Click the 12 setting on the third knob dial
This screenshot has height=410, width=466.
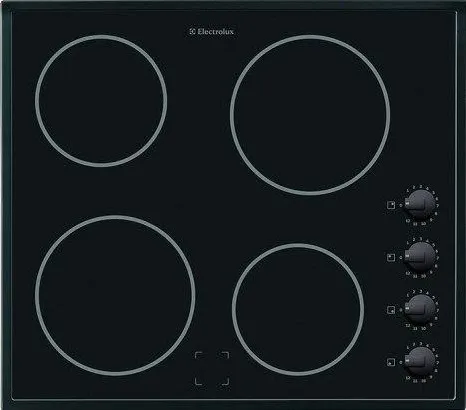(x=408, y=326)
